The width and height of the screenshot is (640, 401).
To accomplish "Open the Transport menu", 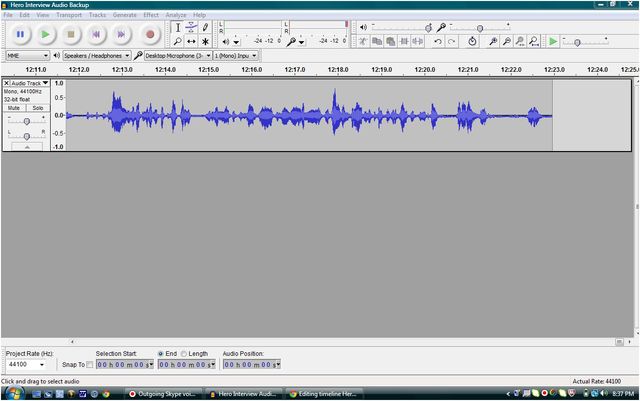I will point(69,15).
